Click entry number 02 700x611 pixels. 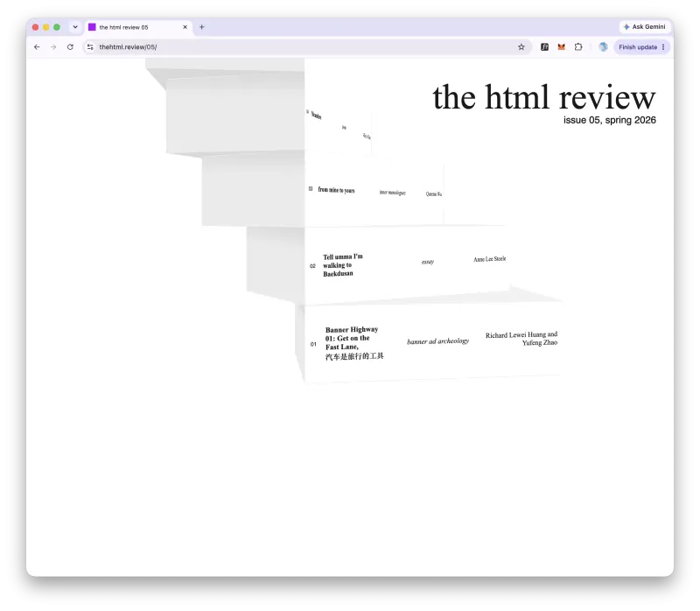click(312, 266)
